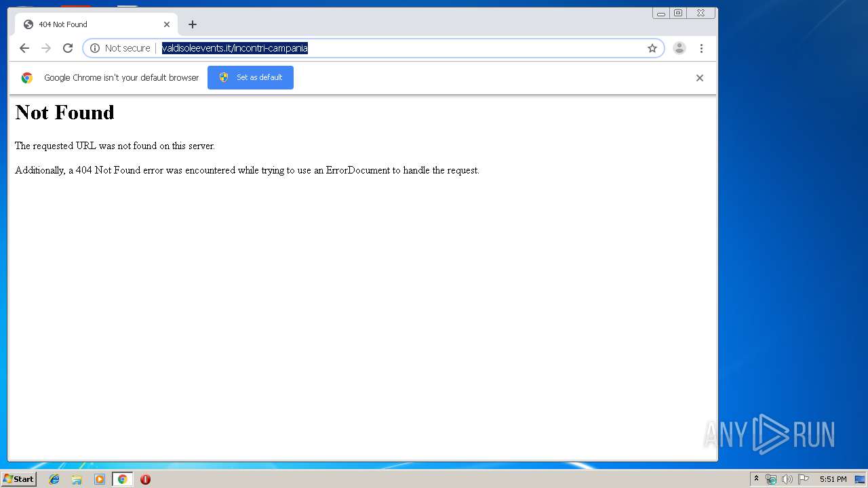Open Windows Explorer from taskbar

[x=77, y=479]
